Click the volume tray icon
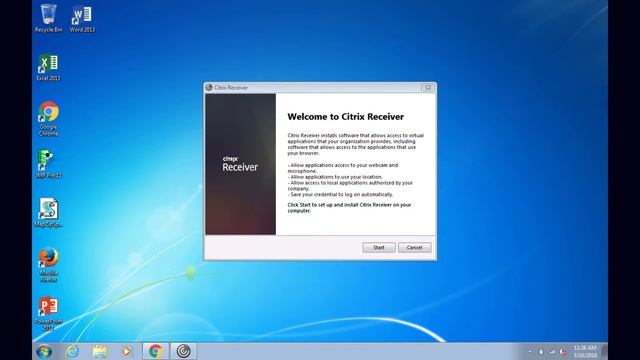Image resolution: width=640 pixels, height=360 pixels. click(563, 351)
